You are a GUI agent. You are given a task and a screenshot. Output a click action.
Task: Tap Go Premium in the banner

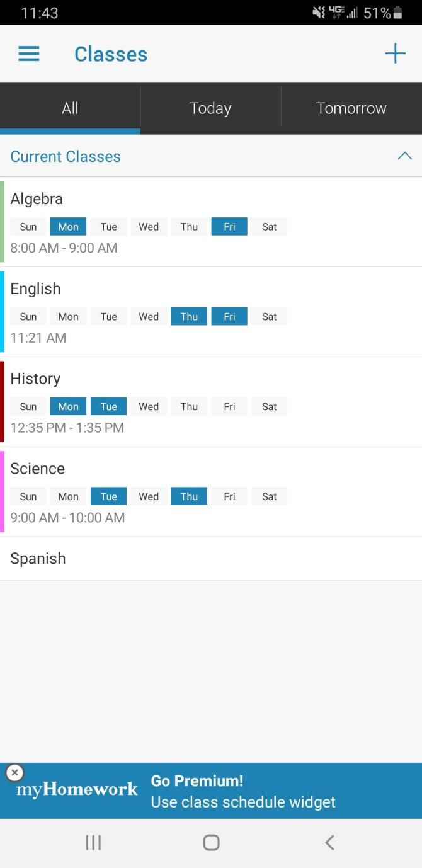[197, 780]
